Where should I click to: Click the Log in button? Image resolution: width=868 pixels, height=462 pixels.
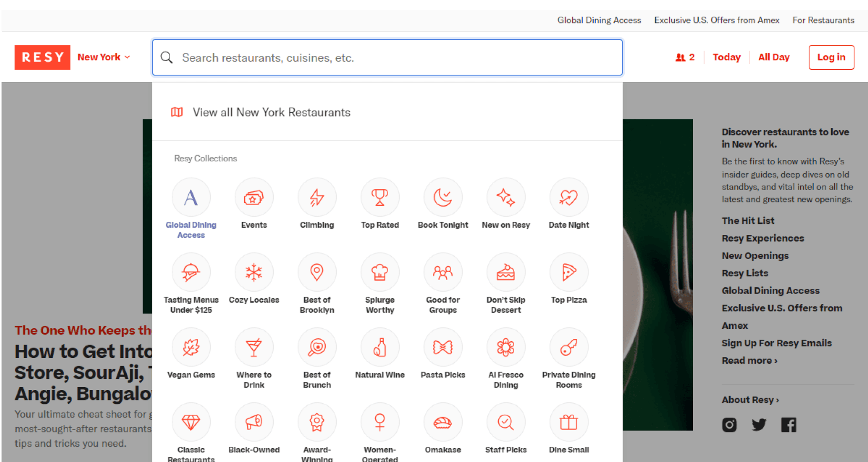pyautogui.click(x=831, y=57)
